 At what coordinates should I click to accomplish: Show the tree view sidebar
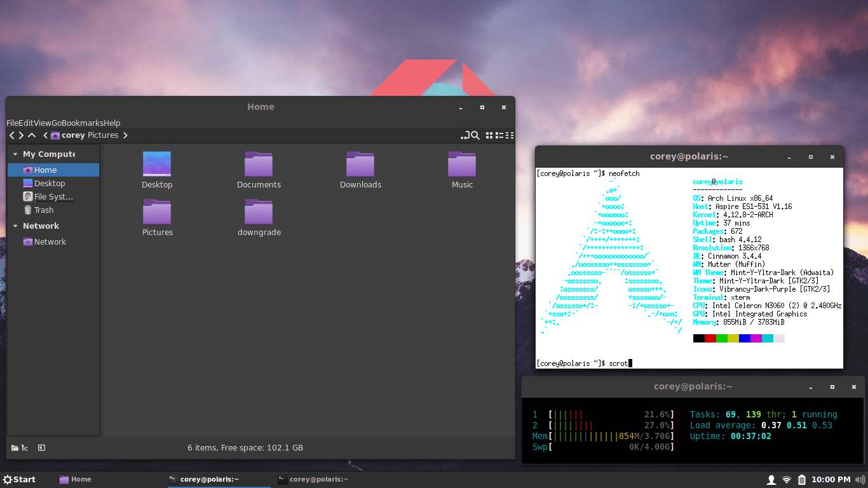(24, 448)
